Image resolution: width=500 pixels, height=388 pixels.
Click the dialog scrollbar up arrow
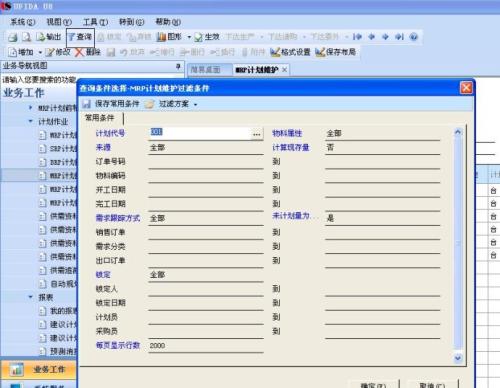click(458, 132)
